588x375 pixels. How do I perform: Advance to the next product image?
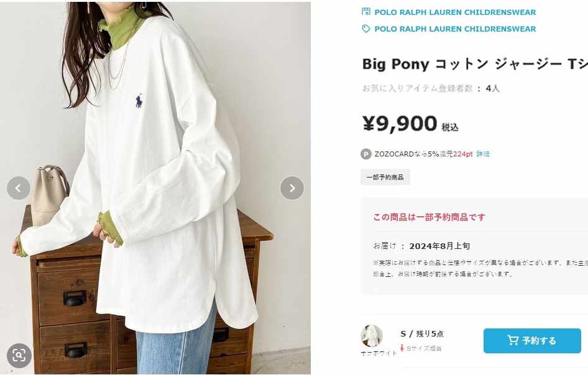pos(292,188)
